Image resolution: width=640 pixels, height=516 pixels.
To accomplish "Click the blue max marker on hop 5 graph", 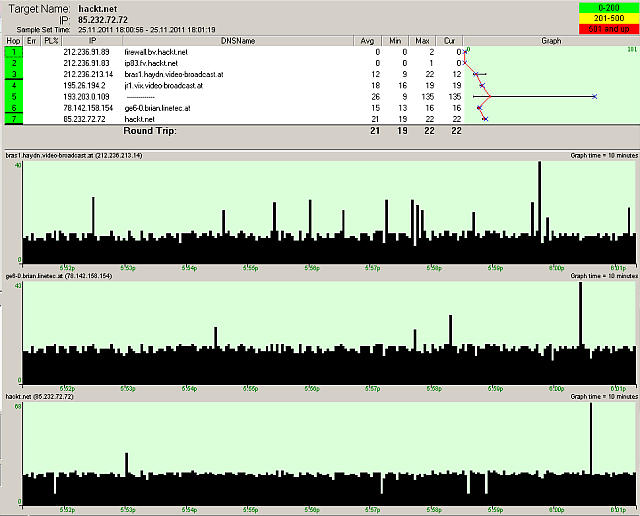I will point(594,97).
